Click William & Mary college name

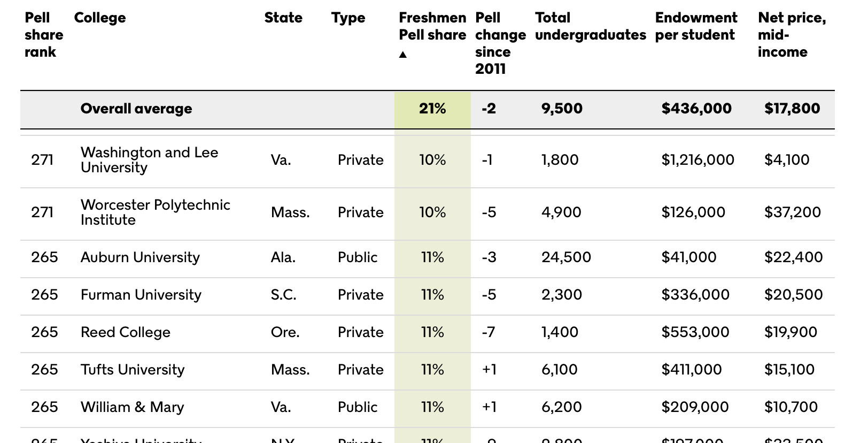tap(132, 407)
